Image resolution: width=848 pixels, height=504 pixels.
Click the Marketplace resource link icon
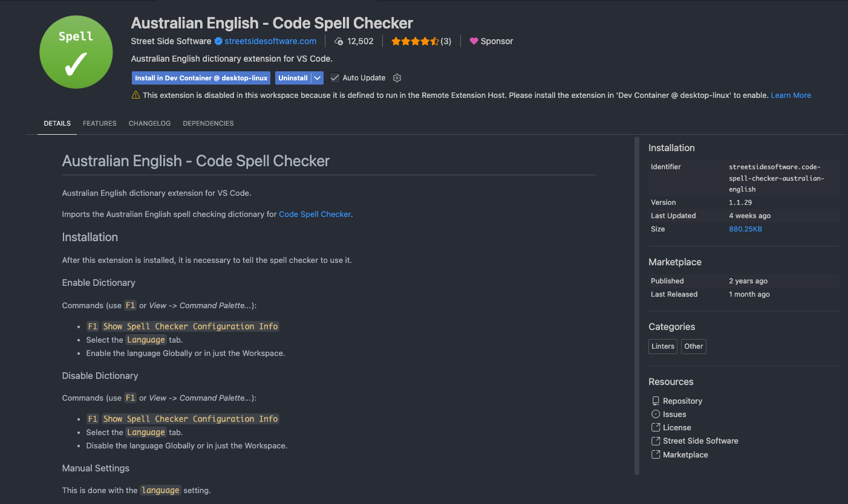tap(656, 454)
